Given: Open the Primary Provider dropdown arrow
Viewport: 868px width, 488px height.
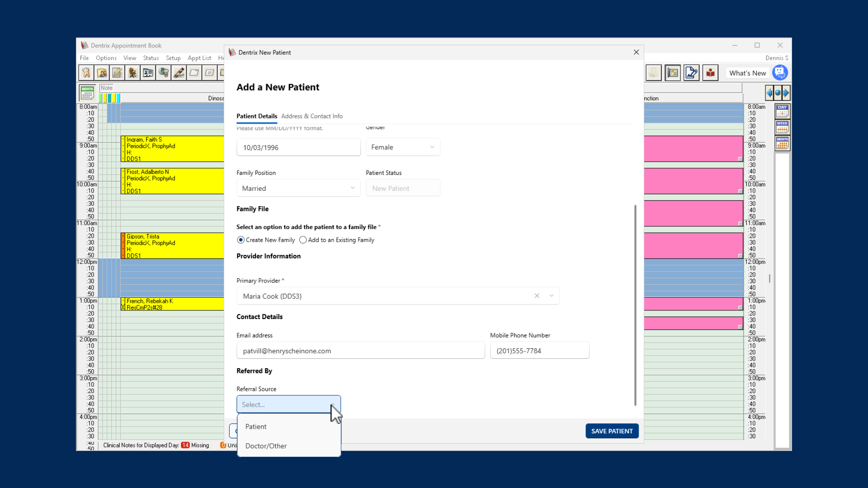Looking at the screenshot, I should pyautogui.click(x=552, y=296).
